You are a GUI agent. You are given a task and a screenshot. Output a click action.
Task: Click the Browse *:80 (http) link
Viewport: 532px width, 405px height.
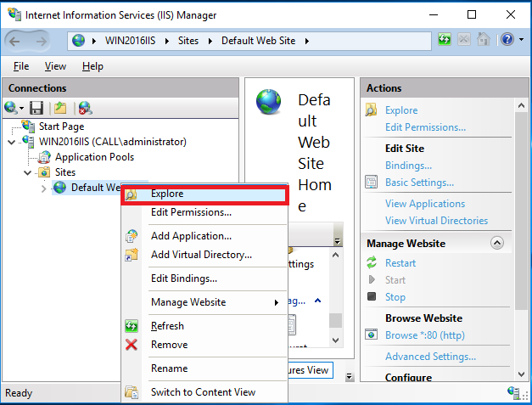(425, 335)
